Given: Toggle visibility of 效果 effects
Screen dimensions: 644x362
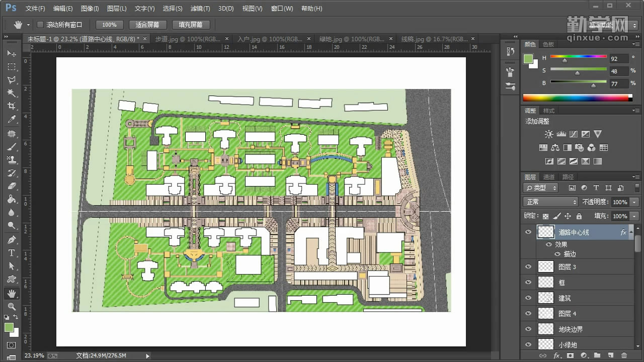Looking at the screenshot, I should [x=548, y=244].
